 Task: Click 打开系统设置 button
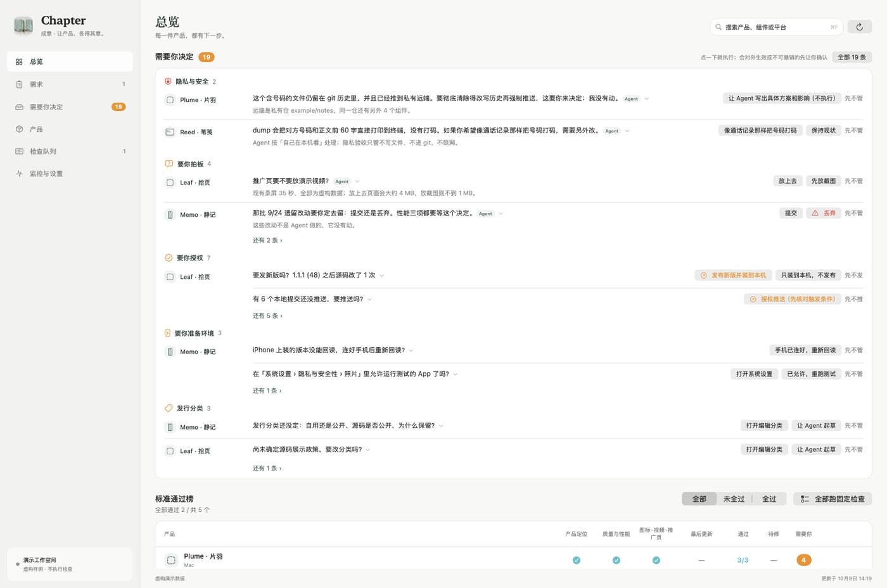[x=754, y=374]
